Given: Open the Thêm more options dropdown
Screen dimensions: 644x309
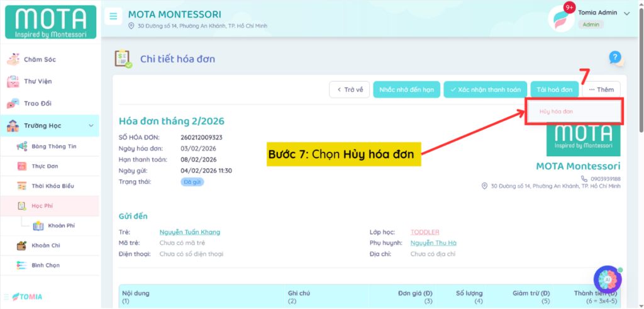Looking at the screenshot, I should tap(601, 90).
